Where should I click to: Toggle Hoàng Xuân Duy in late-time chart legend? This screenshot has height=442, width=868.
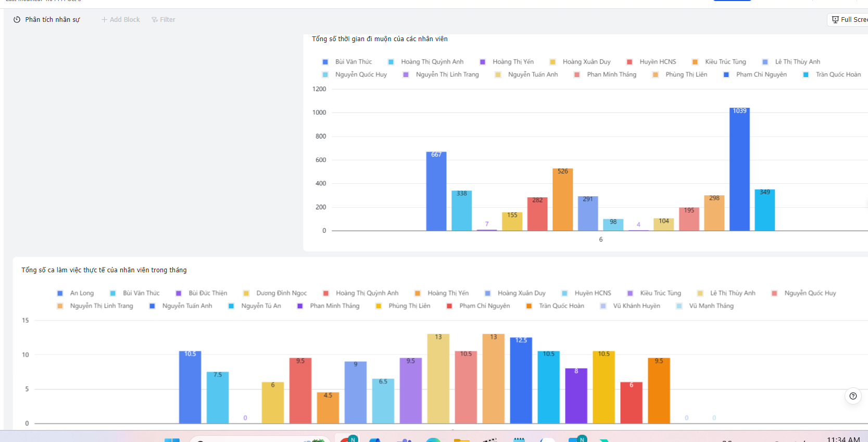[580, 62]
